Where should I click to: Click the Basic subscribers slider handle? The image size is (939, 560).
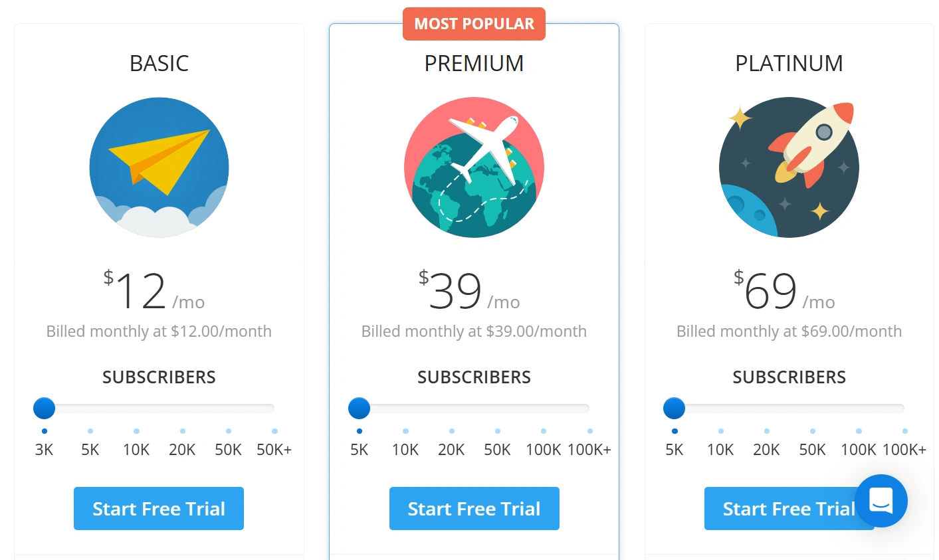coord(45,408)
